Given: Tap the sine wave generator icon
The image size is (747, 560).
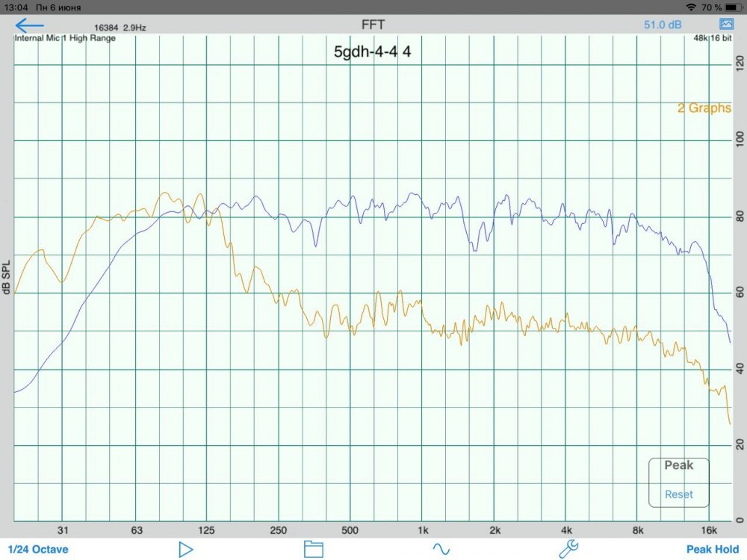Looking at the screenshot, I should (x=441, y=550).
